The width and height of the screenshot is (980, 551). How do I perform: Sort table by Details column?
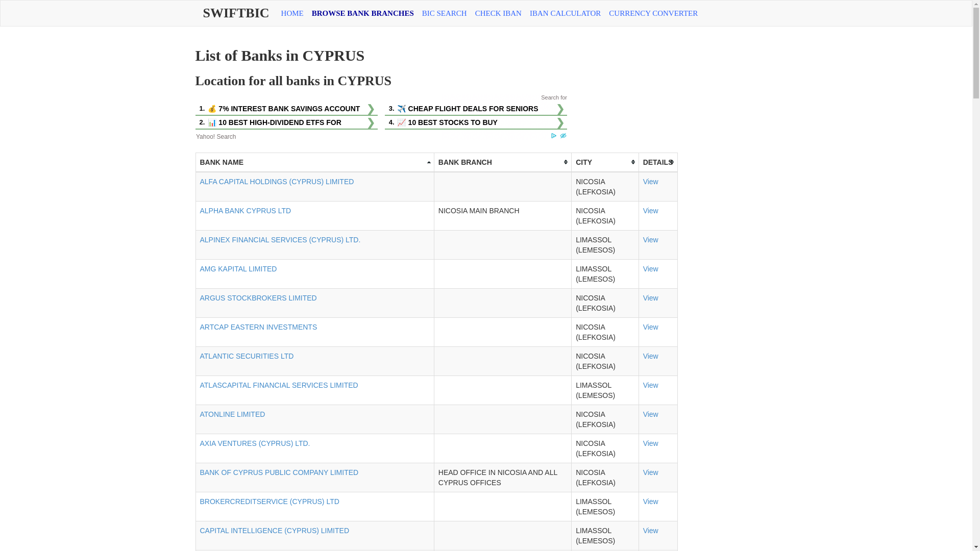click(x=657, y=162)
